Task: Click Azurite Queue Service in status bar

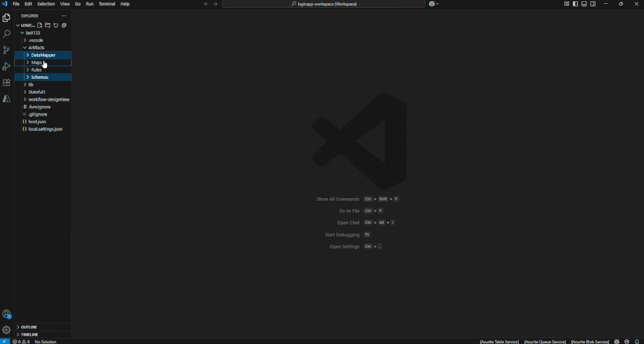Action: tap(545, 341)
